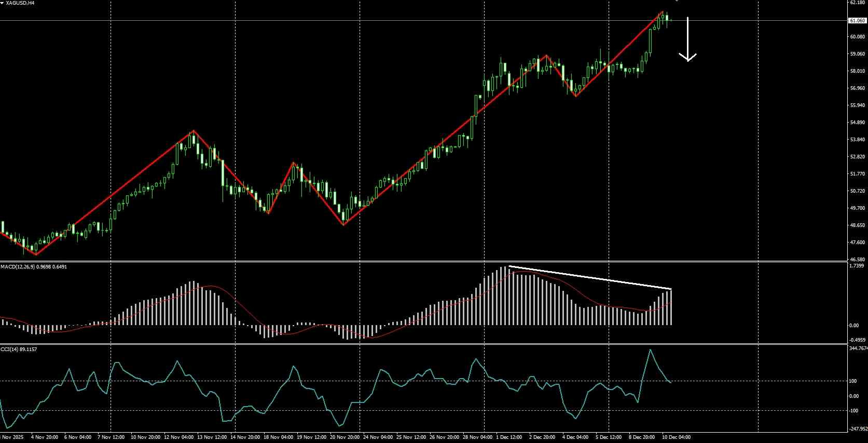Viewport: 868px width, 443px height.
Task: Click the CCI 344.7674 scale maximum
Action: click(x=859, y=348)
